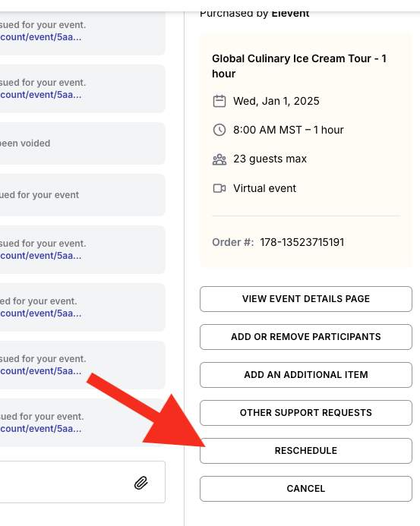Click the 23 guests max text
The height and width of the screenshot is (526, 420).
[270, 159]
